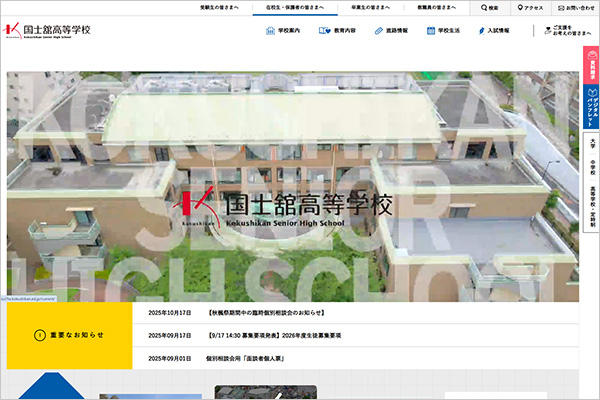Click the 進路情報 icon in navigation
The width and height of the screenshot is (600, 400).
pyautogui.click(x=376, y=31)
